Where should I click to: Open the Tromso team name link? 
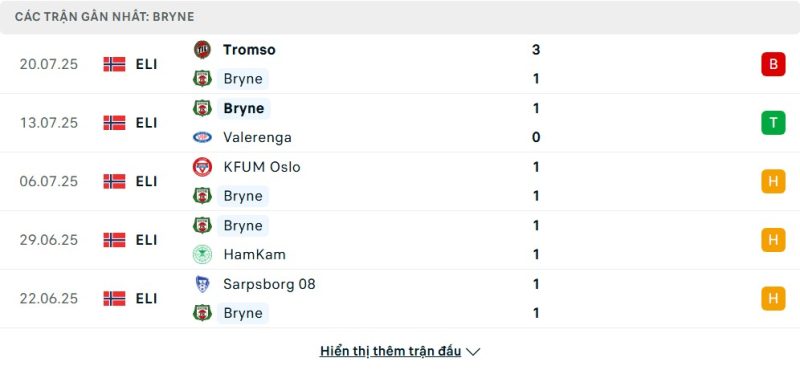pos(249,49)
